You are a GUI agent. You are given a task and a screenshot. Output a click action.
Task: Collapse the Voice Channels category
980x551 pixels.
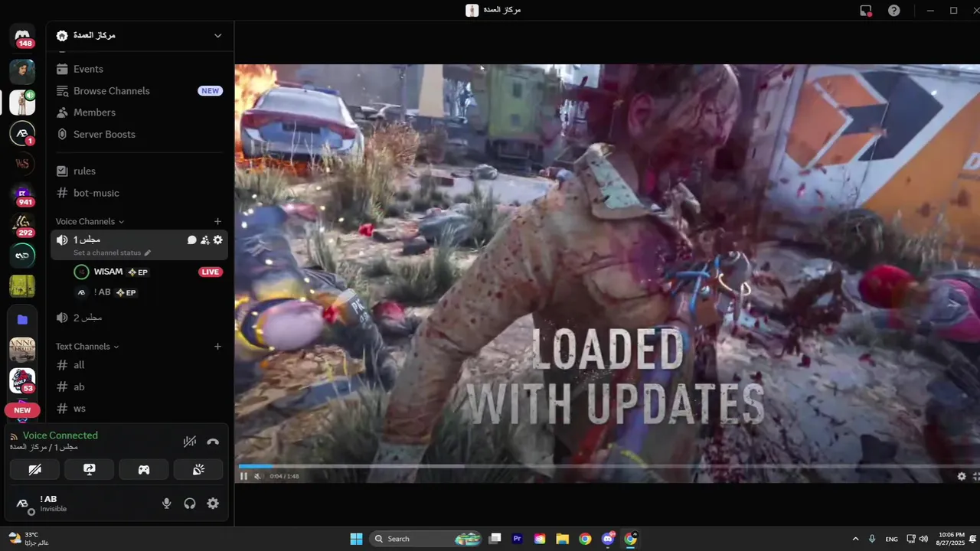pos(90,221)
